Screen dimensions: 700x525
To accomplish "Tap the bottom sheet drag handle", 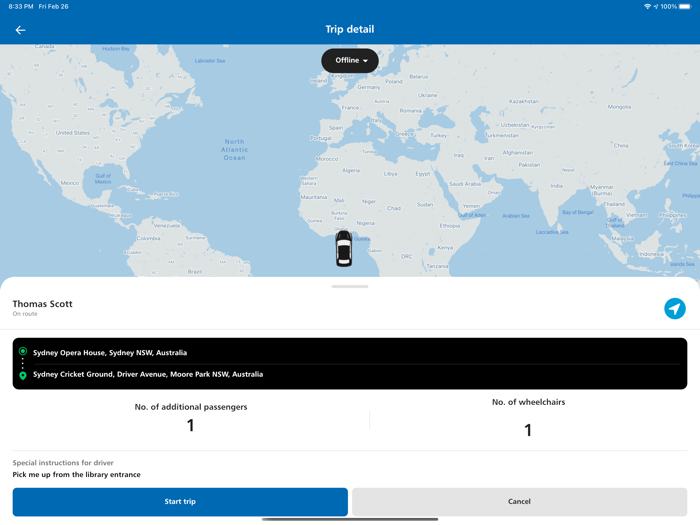I will [350, 287].
